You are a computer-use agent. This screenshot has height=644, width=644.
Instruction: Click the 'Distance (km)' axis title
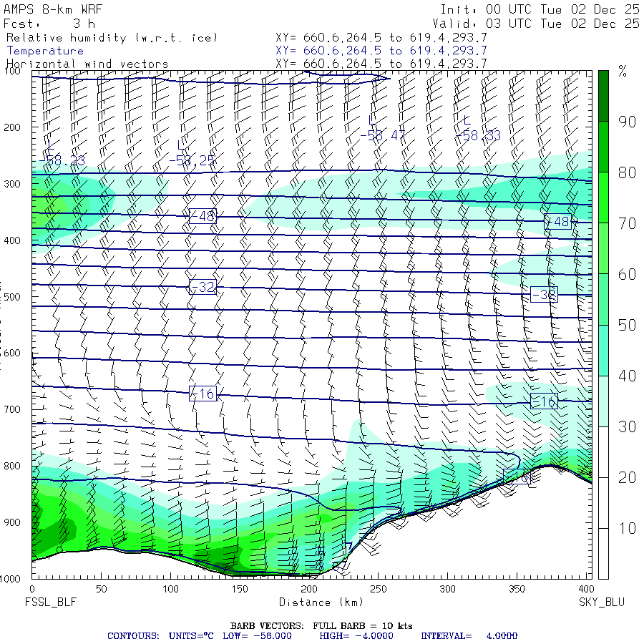(x=321, y=602)
